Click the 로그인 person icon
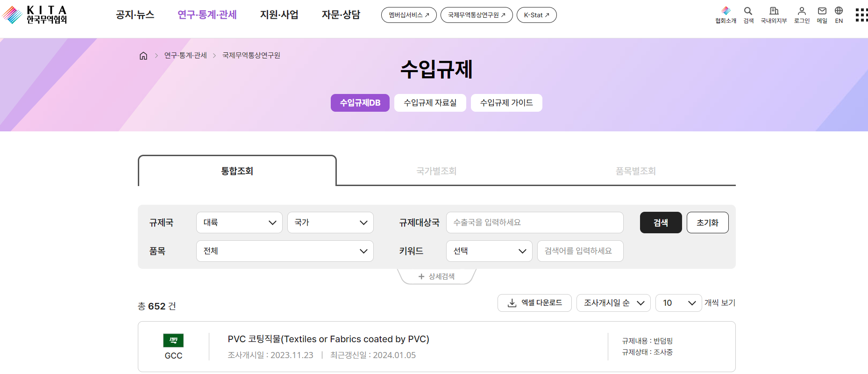The width and height of the screenshot is (868, 374). coord(802,14)
